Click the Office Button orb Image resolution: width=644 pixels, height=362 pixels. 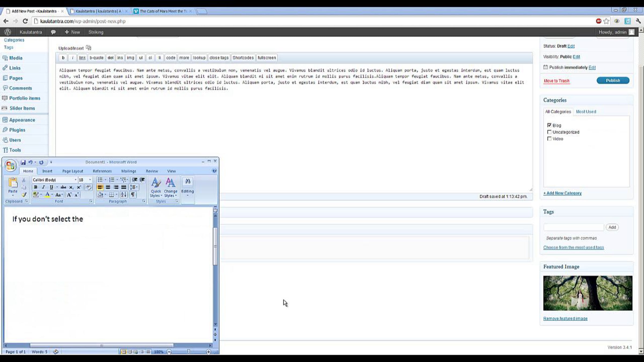(x=10, y=165)
